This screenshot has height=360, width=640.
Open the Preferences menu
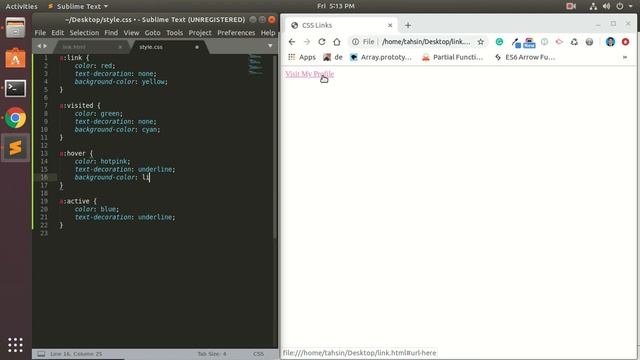click(236, 33)
